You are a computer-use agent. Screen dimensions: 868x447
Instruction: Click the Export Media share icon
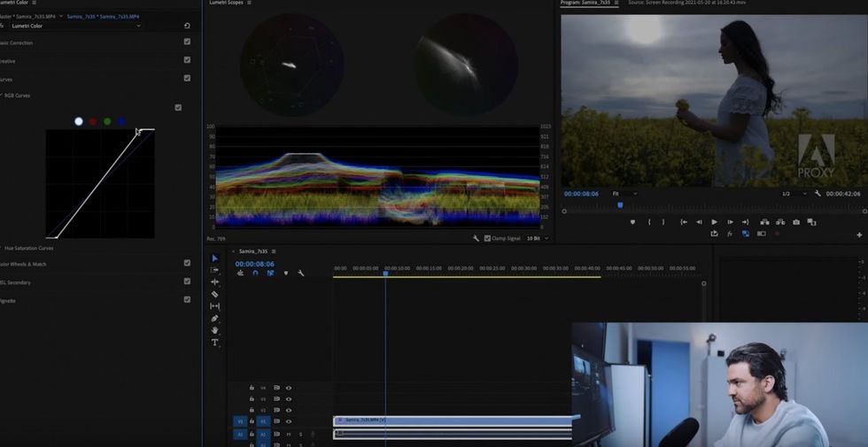[x=714, y=234]
